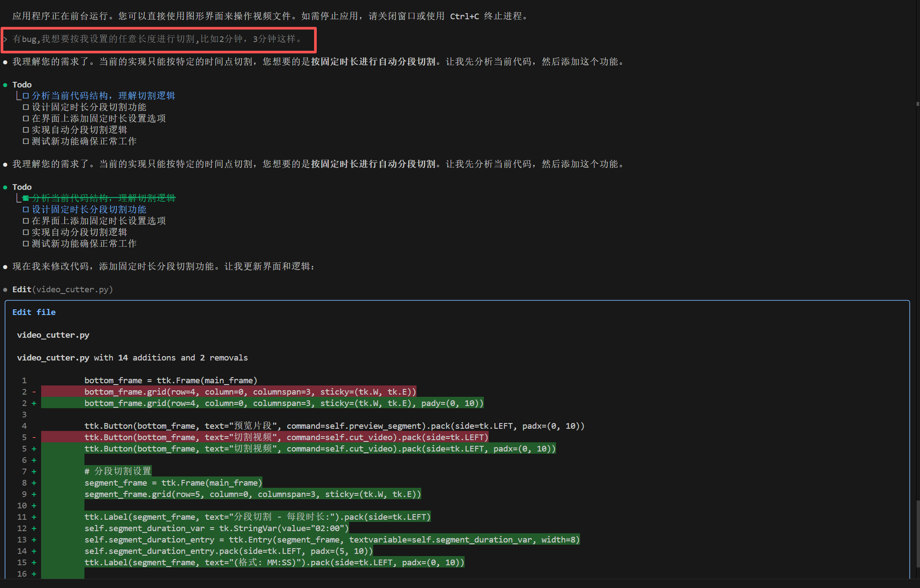This screenshot has width=920, height=588.
Task: Click the bold video_cutter.py filename in panel
Action: coord(53,335)
